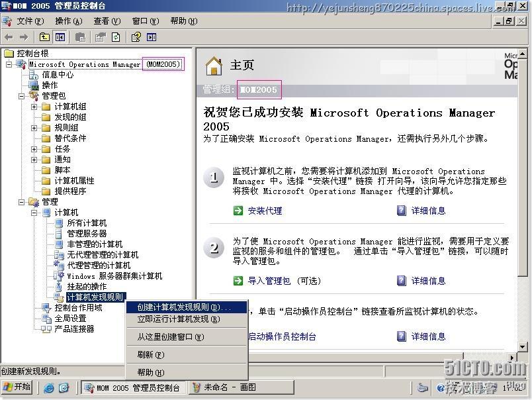Click the green arrow icon beside 安装代理
Image resolution: width=532 pixels, height=400 pixels.
tap(238, 211)
